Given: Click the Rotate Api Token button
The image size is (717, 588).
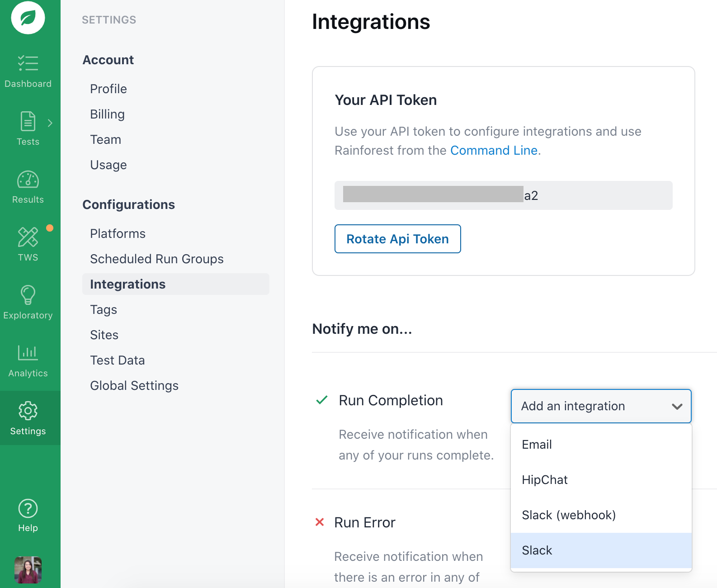Looking at the screenshot, I should [397, 239].
